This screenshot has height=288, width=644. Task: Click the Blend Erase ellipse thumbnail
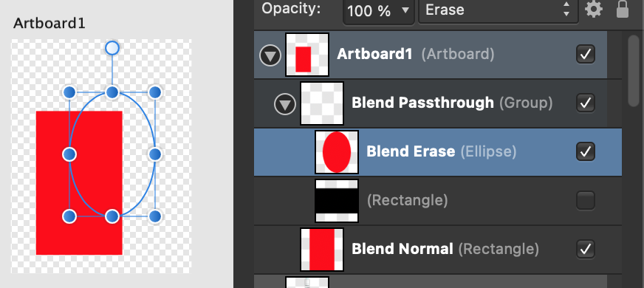coord(337,152)
